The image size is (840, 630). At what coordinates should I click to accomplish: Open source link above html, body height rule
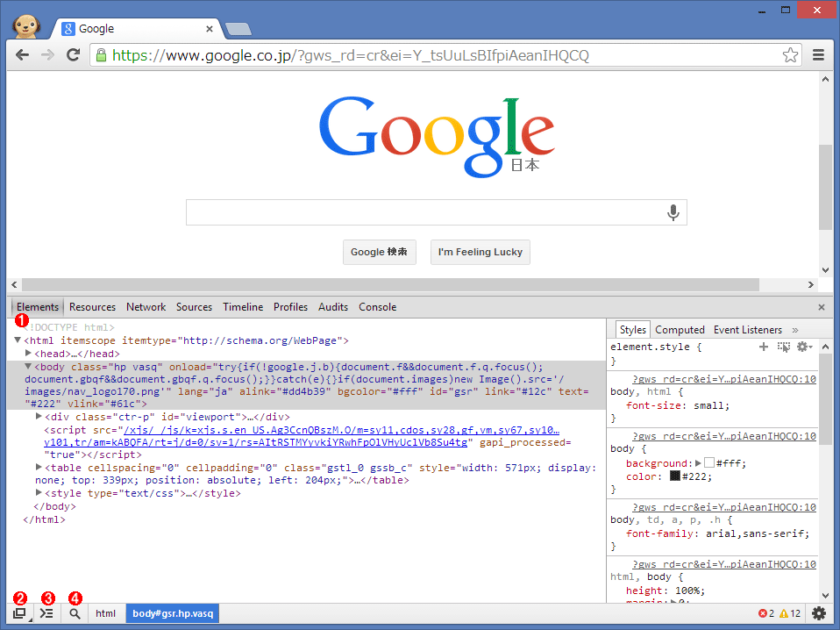coord(724,564)
